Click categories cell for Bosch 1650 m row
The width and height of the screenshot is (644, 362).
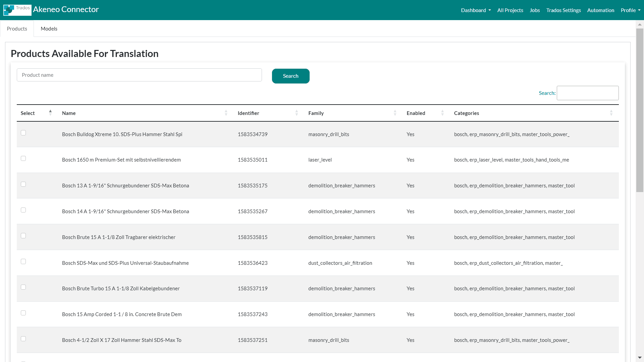coord(512,160)
